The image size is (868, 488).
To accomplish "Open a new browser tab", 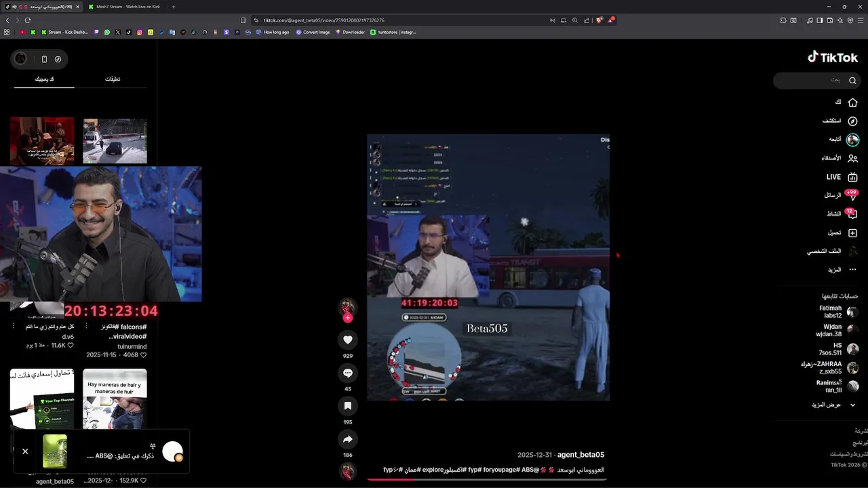I will point(173,7).
